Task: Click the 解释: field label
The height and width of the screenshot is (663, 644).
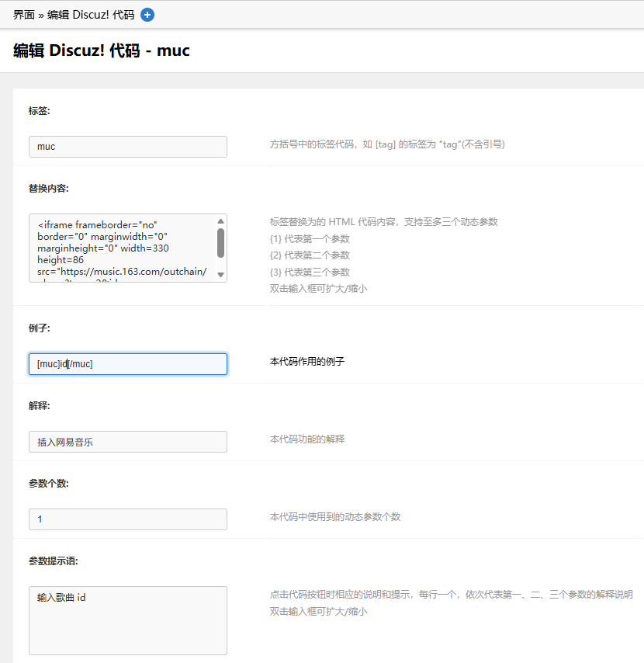Action: 40,406
